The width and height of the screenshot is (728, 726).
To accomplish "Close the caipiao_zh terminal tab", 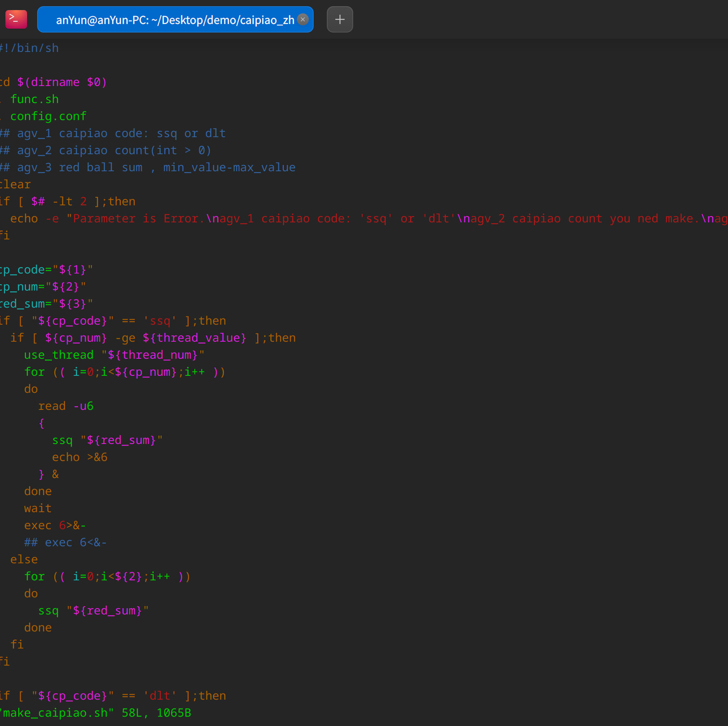I will [303, 19].
